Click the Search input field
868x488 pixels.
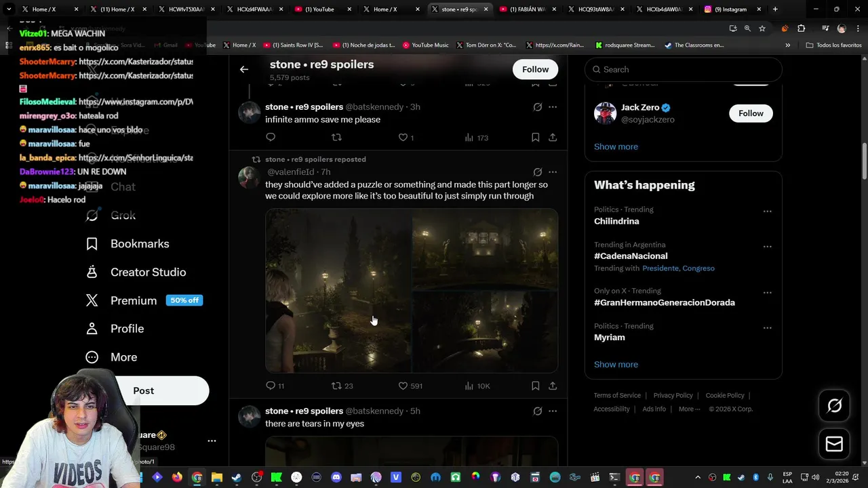(684, 69)
